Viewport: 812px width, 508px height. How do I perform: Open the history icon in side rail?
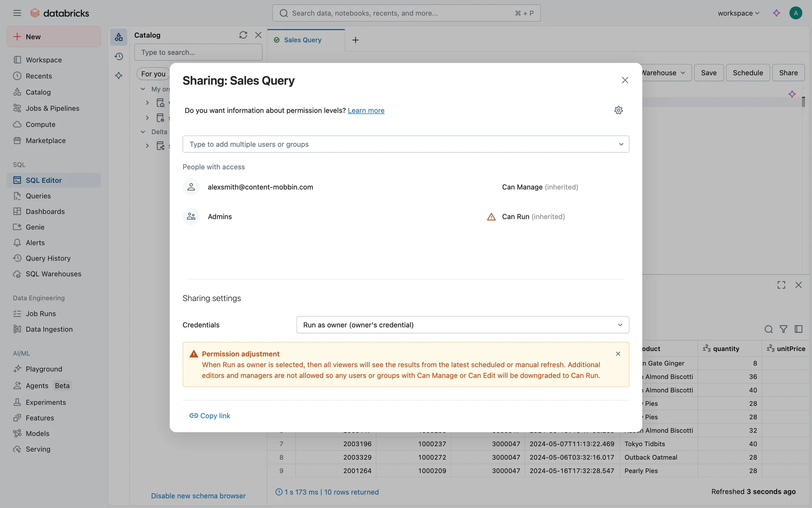tap(119, 56)
